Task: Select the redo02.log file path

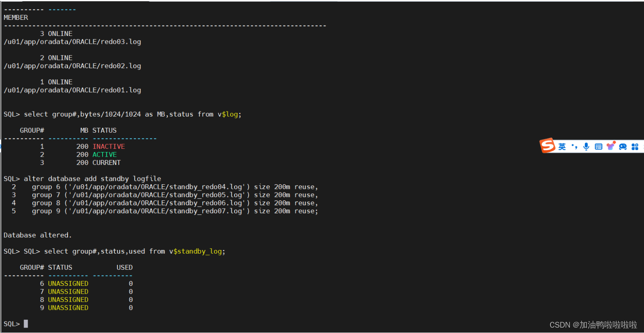Action: [x=72, y=66]
